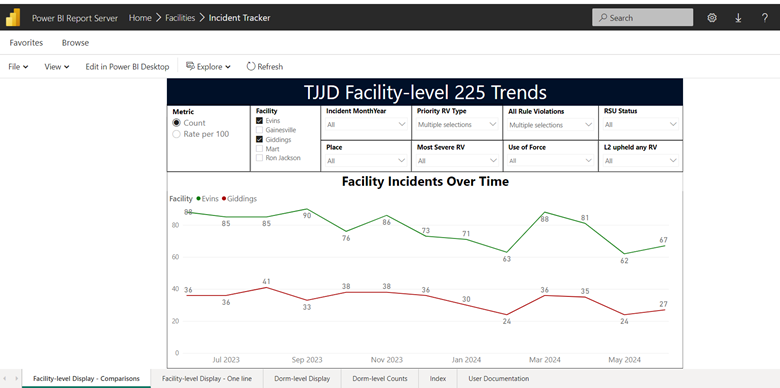Uncheck the Evins facility checkbox
This screenshot has width=780, height=388.
coord(259,121)
